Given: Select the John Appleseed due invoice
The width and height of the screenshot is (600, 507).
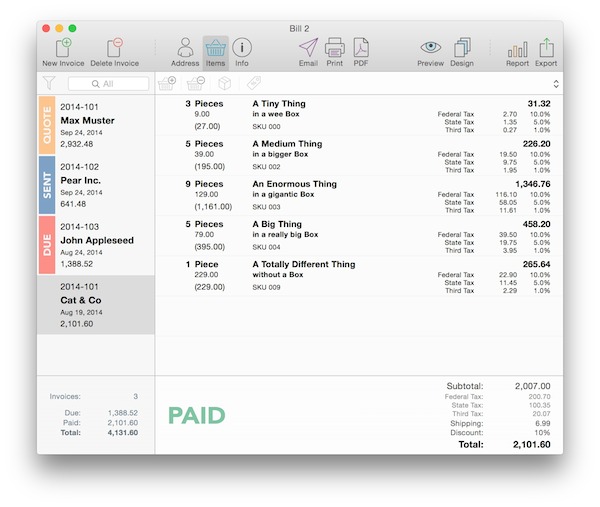Looking at the screenshot, I should (x=96, y=245).
